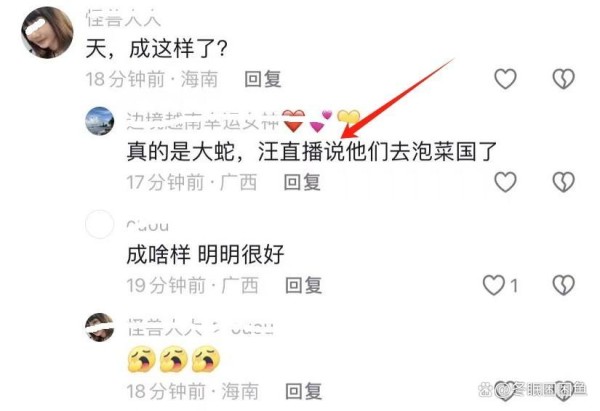This screenshot has width=600, height=411.
Task: Reply to the 17分钟前 广西 comment
Action: (x=302, y=182)
